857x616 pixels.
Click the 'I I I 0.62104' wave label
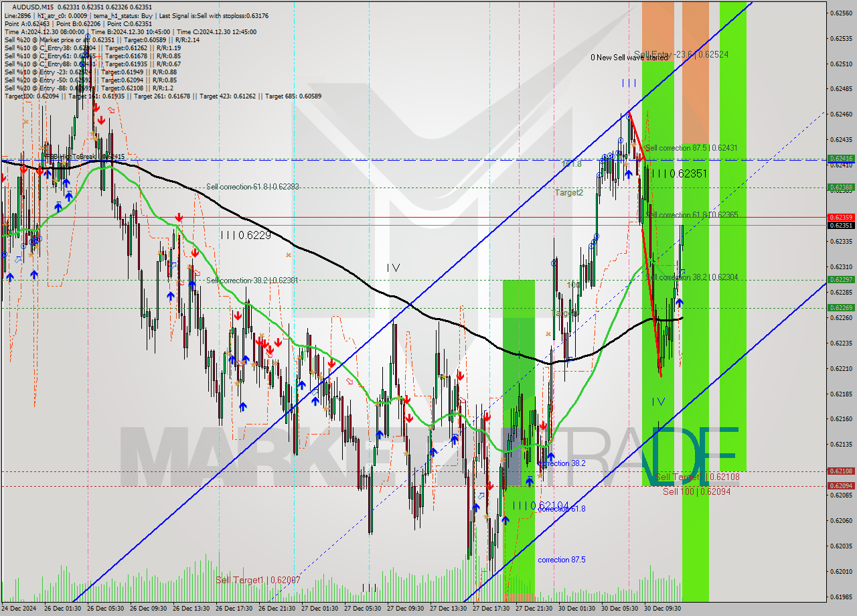540,506
